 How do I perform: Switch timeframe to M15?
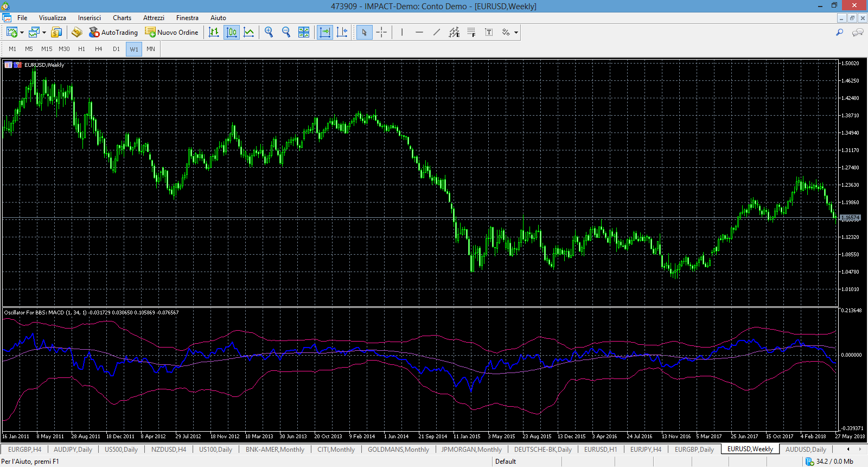[47, 49]
